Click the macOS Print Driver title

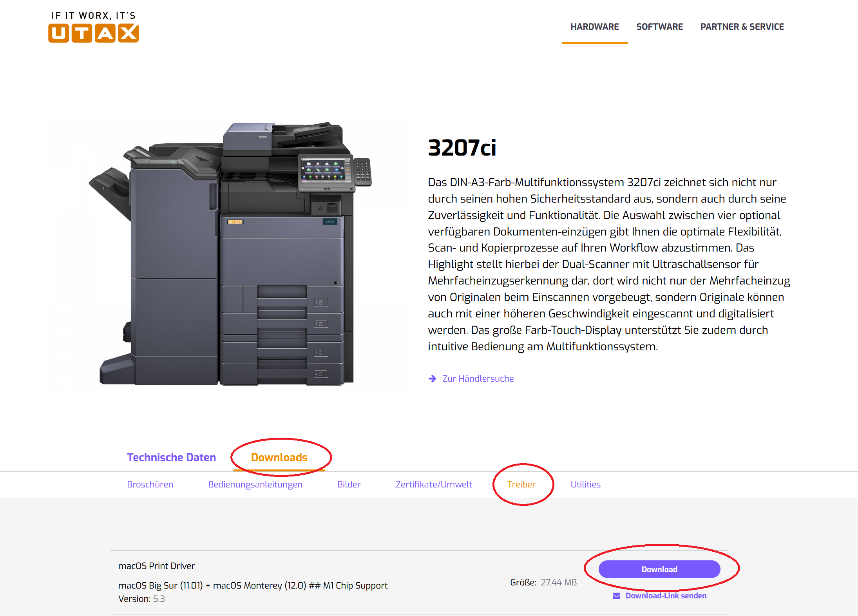point(156,566)
